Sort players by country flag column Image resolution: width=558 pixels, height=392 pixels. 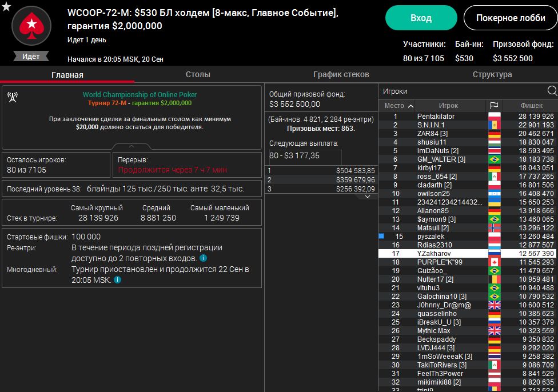tap(494, 105)
